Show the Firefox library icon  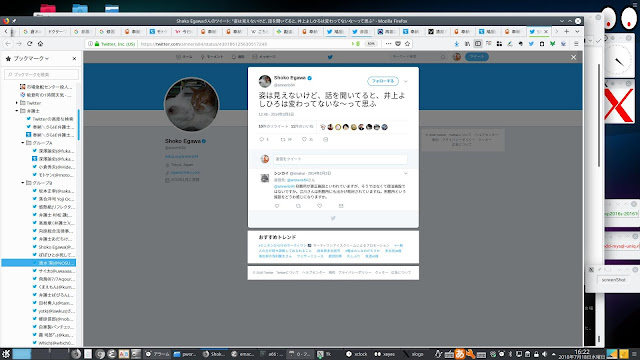coord(467,44)
